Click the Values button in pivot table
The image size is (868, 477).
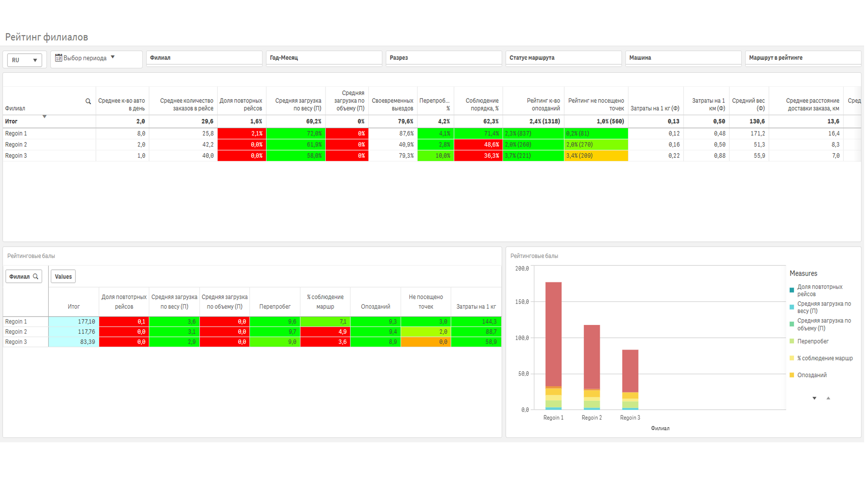tap(63, 277)
